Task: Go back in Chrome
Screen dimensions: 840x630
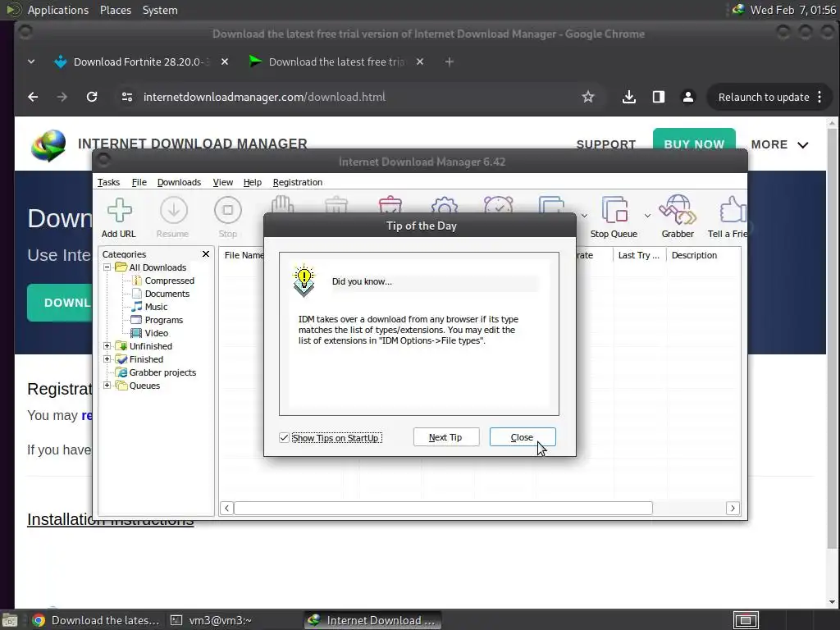Action: click(33, 97)
